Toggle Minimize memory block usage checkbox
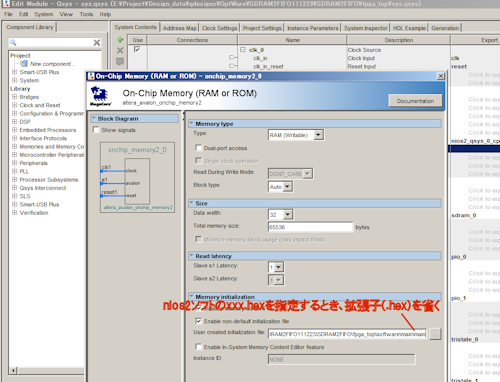 pos(198,239)
